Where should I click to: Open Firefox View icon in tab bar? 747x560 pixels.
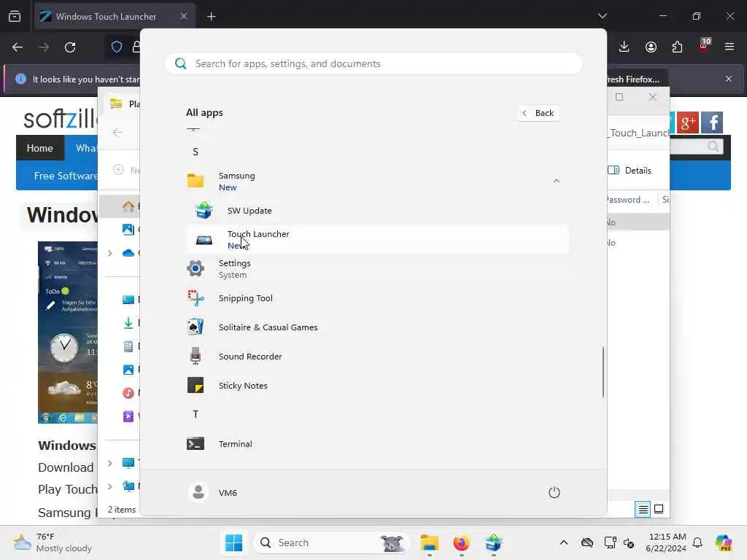15,17
